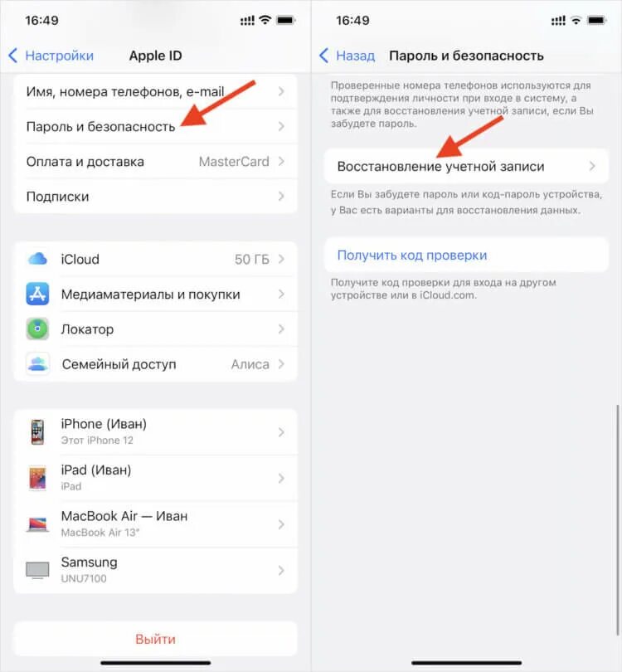Tap the MasterCard payment value

234,162
